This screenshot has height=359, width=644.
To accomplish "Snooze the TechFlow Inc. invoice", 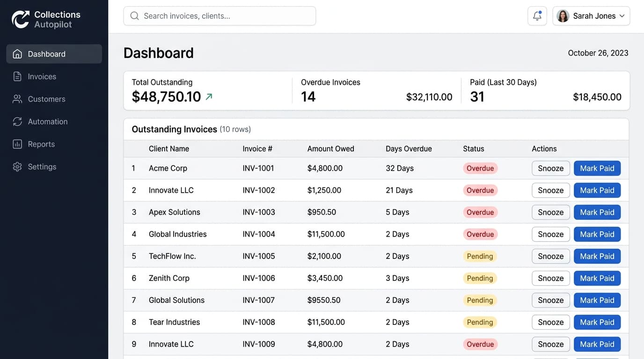I will click(x=551, y=256).
